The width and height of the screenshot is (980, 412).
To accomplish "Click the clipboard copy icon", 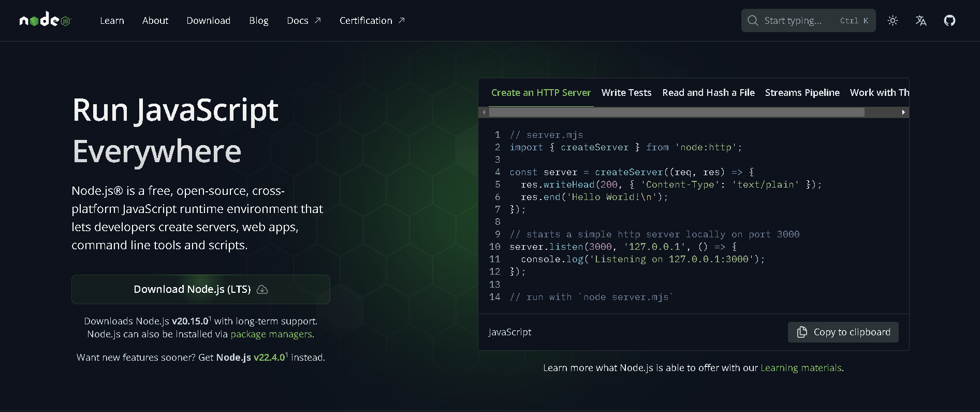I will point(802,332).
